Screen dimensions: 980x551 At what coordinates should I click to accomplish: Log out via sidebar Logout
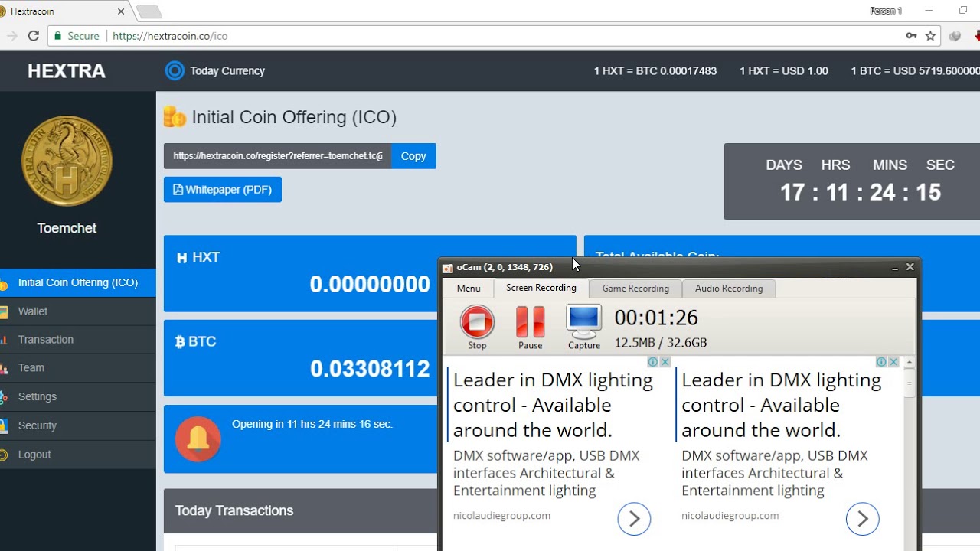78,455
